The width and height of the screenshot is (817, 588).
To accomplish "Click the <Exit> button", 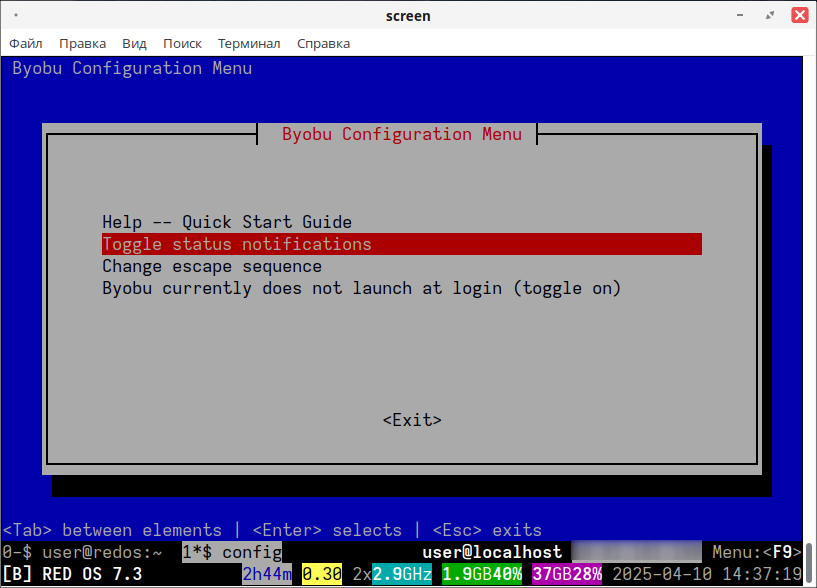I will 412,420.
